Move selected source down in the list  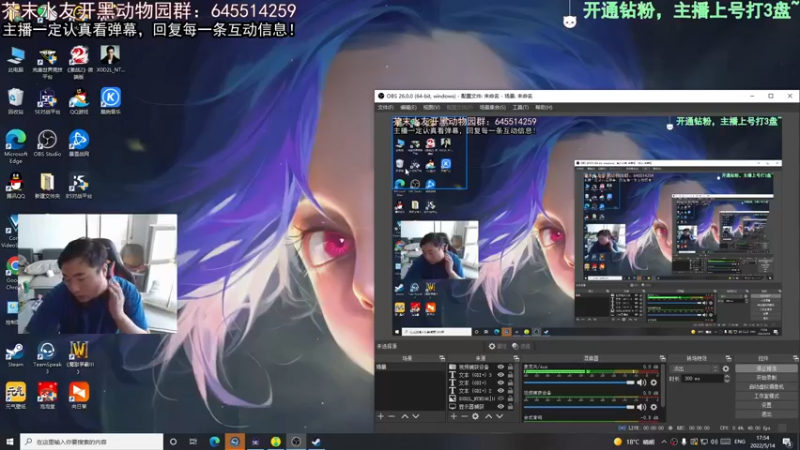pos(499,416)
